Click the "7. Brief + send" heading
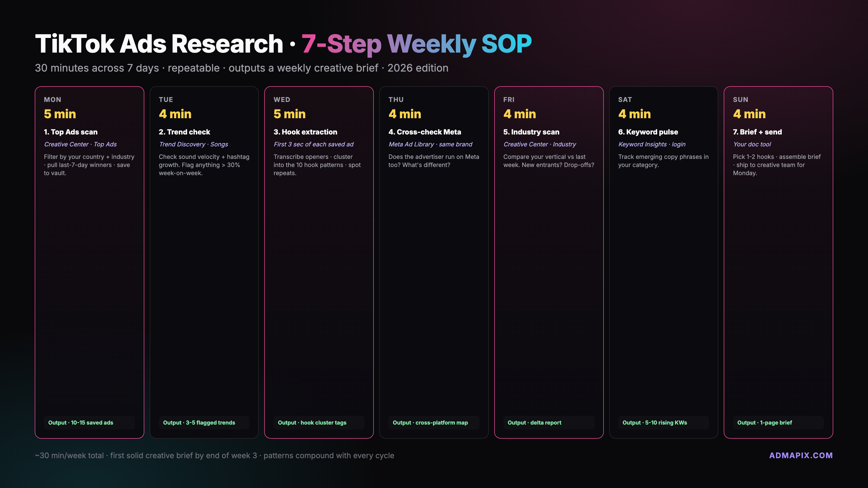The width and height of the screenshot is (868, 488). click(x=758, y=132)
